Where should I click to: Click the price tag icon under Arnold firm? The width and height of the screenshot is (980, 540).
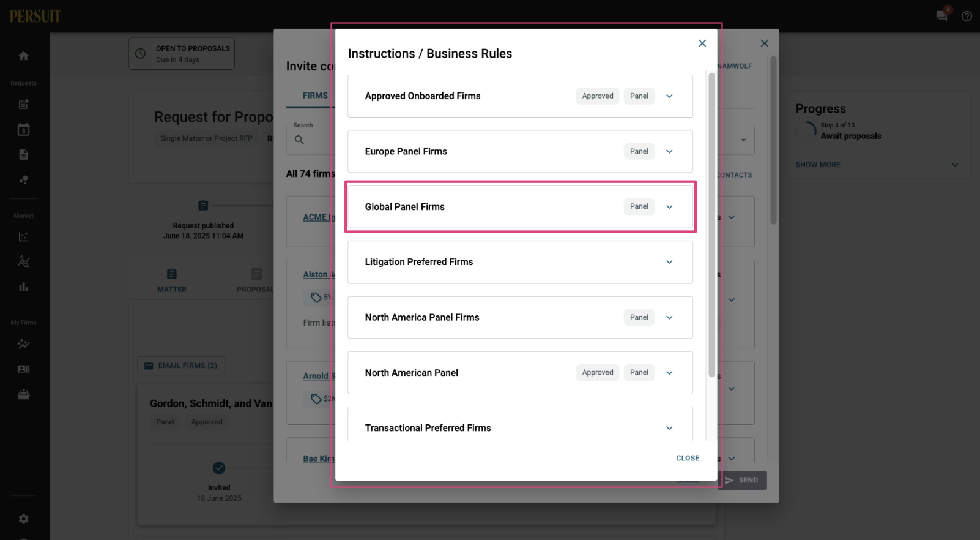[x=316, y=399]
